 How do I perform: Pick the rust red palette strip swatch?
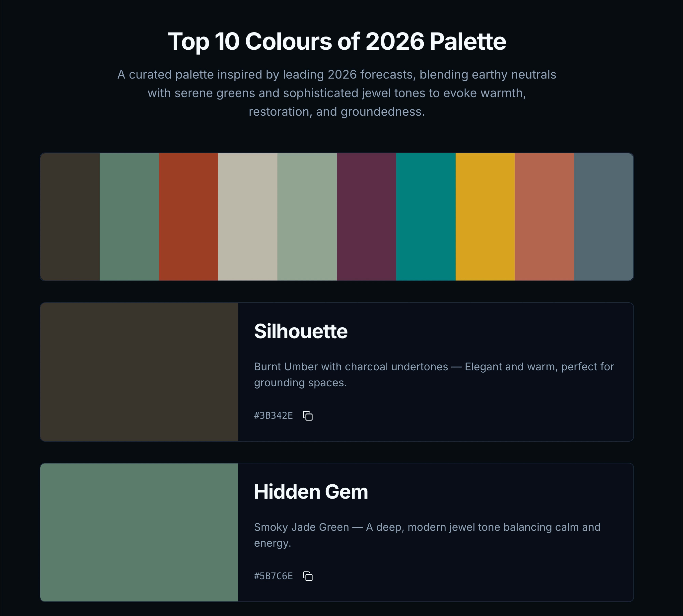(x=189, y=217)
